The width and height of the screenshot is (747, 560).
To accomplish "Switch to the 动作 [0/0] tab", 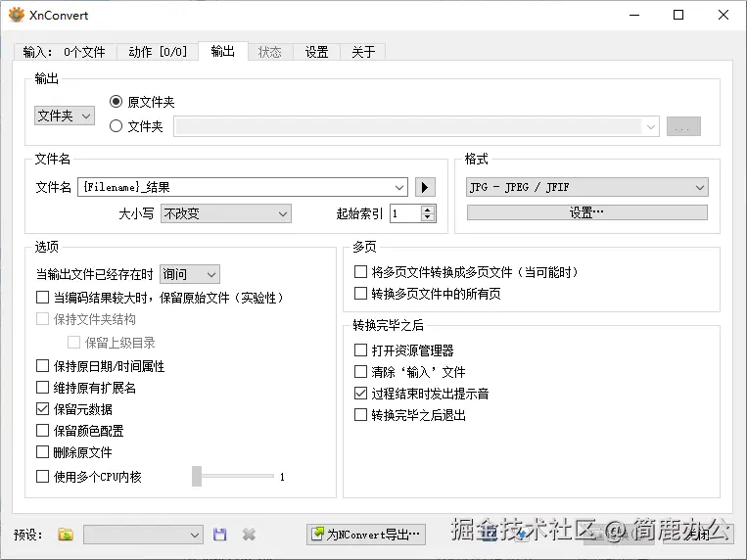I will (158, 52).
